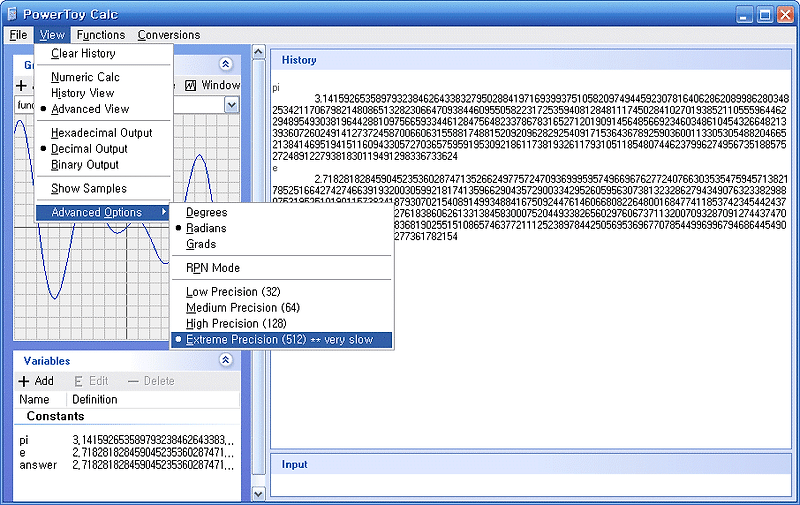Click the Delete variable button
The image size is (800, 505).
[x=151, y=381]
